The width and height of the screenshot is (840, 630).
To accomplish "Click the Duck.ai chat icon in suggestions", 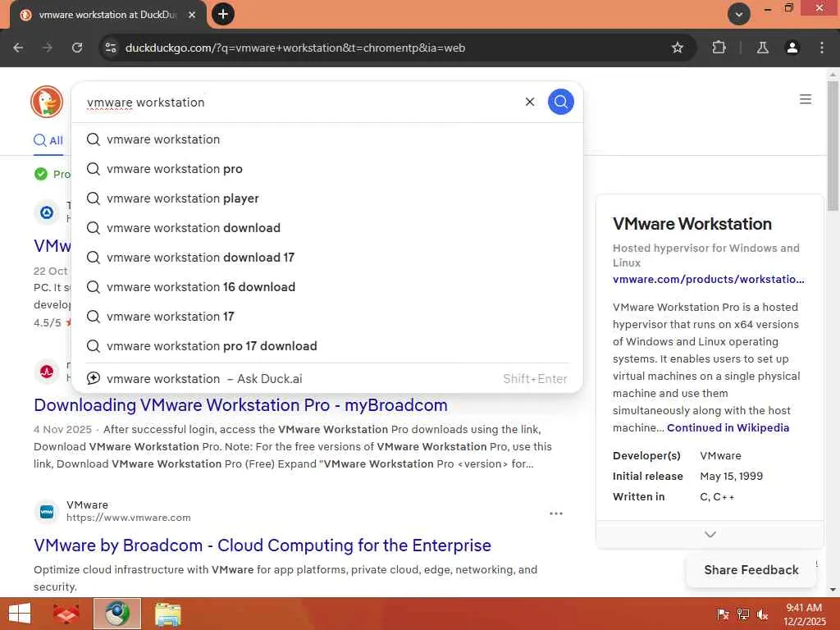I will [94, 378].
